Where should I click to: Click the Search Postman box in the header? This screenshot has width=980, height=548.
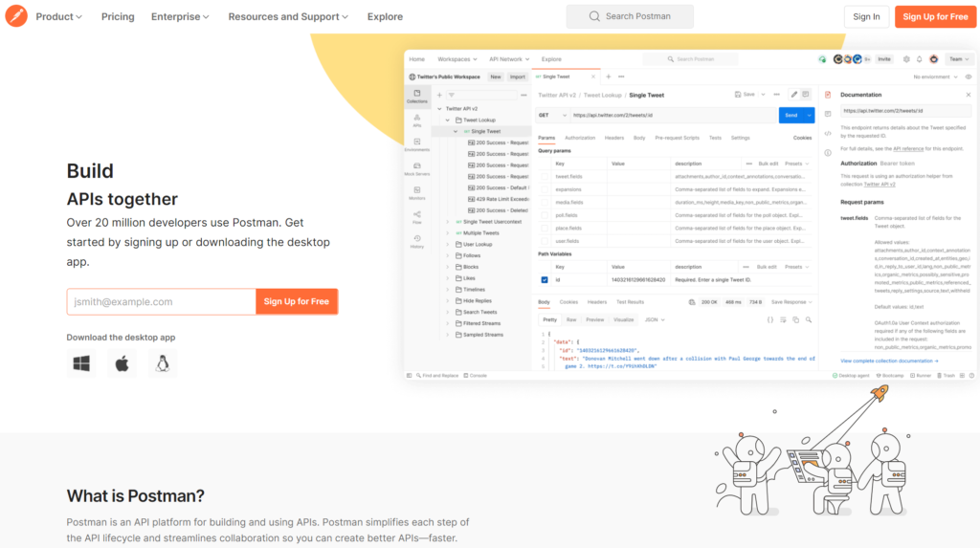coord(630,16)
